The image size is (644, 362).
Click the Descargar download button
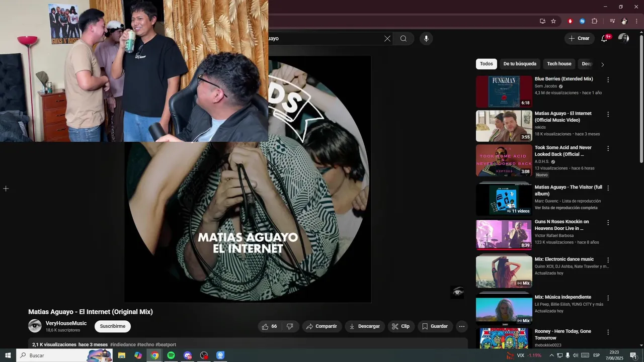365,326
